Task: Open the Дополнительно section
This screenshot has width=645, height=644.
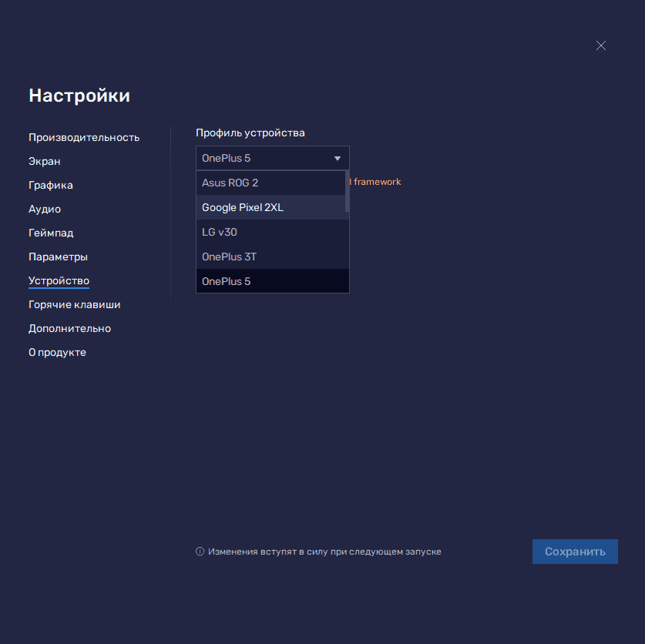Action: (x=69, y=328)
